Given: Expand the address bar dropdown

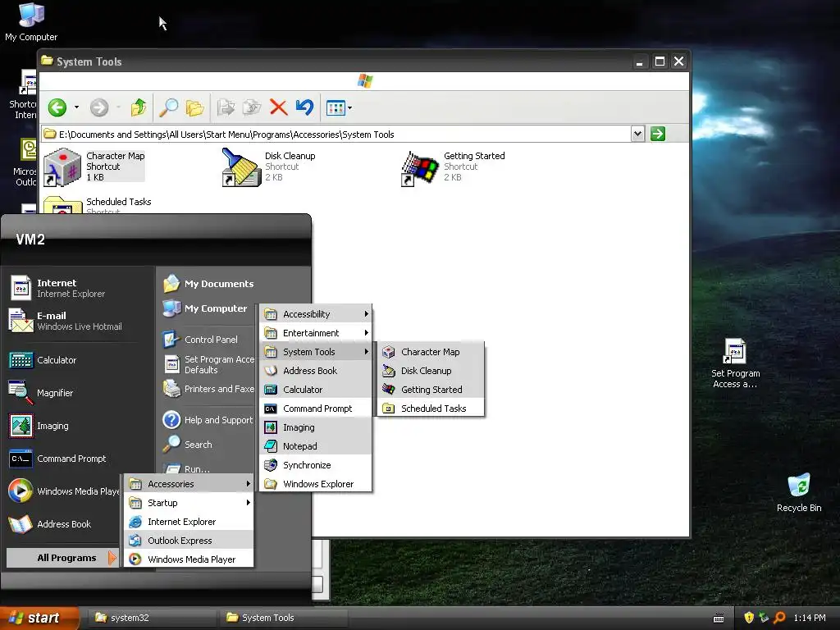Looking at the screenshot, I should (x=637, y=134).
